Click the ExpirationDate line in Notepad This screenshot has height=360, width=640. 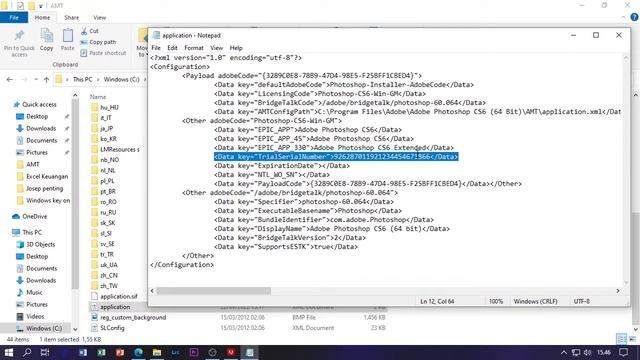point(282,166)
